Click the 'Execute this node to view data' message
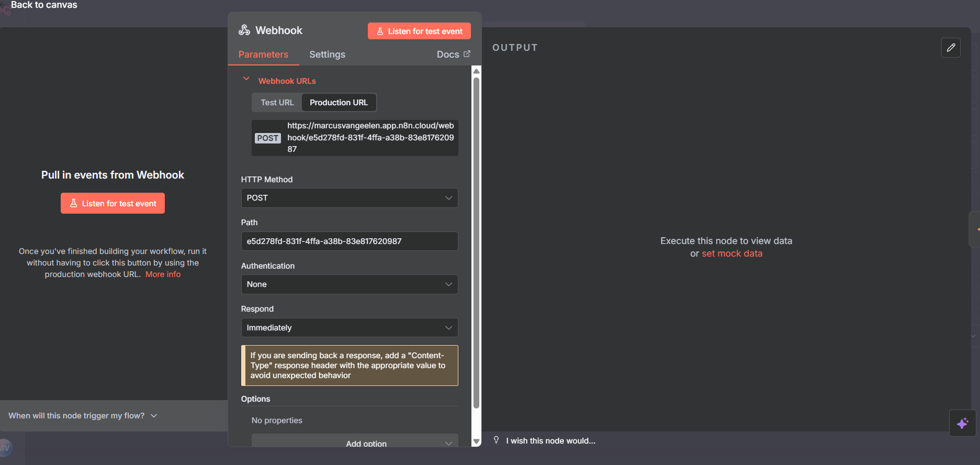The width and height of the screenshot is (980, 465). tap(726, 241)
